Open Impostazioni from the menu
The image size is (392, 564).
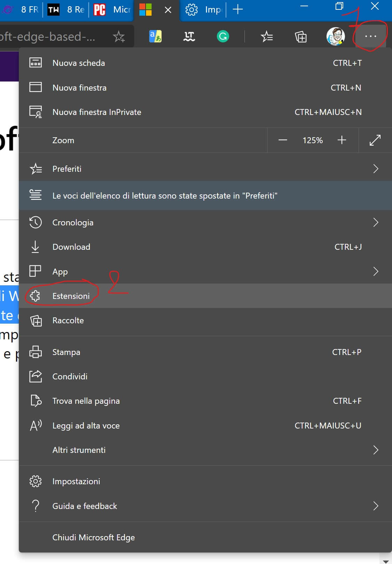[76, 481]
